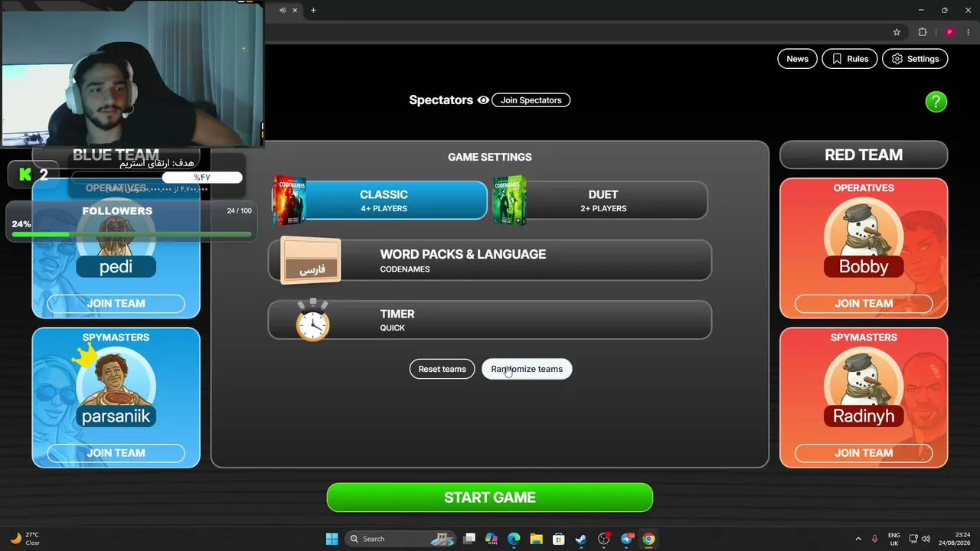The image size is (980, 551).
Task: Click Join Spectators
Action: point(531,100)
